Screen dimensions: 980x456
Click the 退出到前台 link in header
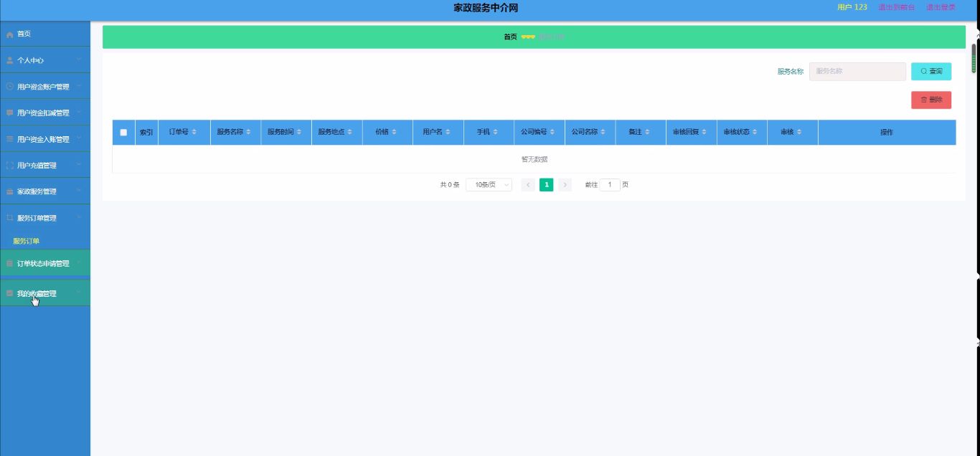[x=897, y=7]
